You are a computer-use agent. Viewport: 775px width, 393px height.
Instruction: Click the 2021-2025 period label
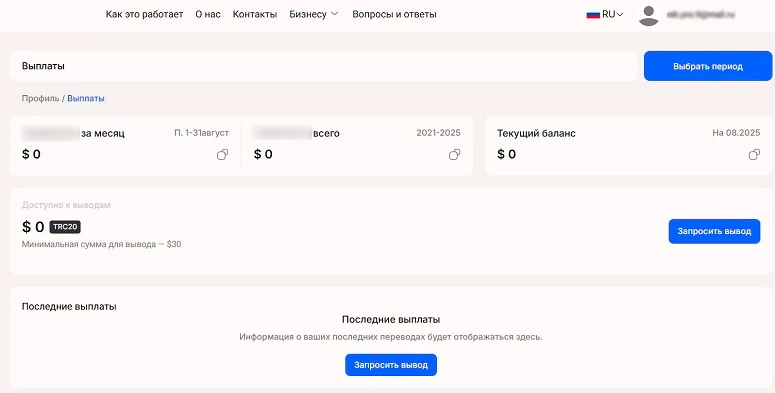pyautogui.click(x=438, y=133)
